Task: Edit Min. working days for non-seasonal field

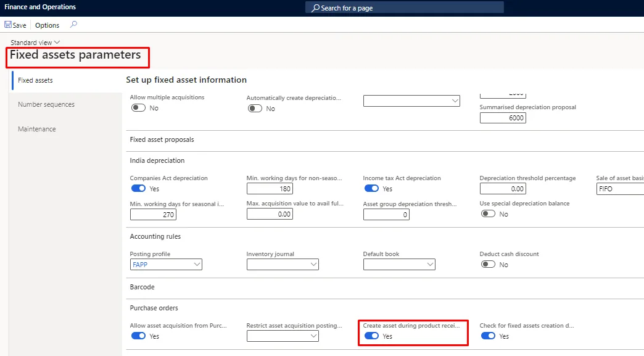Action: coord(270,189)
